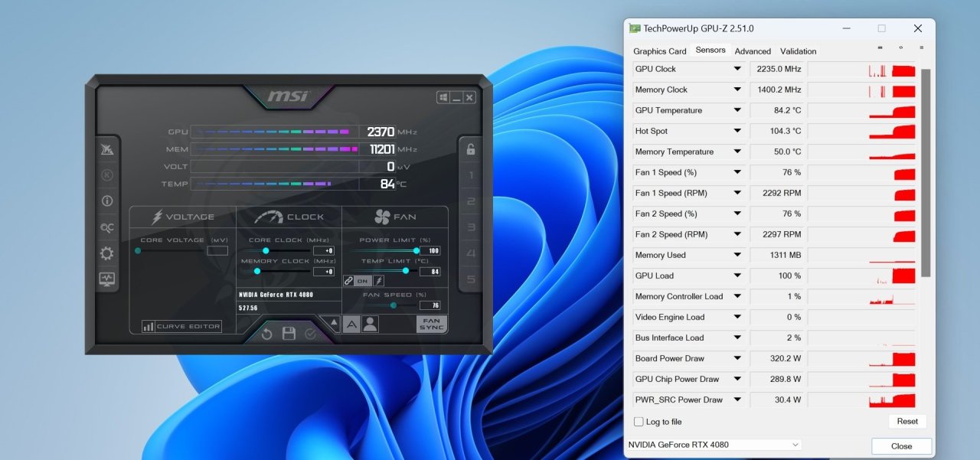The height and width of the screenshot is (460, 980).
Task: Switch to the Advanced tab in GPU-Z
Action: (x=752, y=51)
